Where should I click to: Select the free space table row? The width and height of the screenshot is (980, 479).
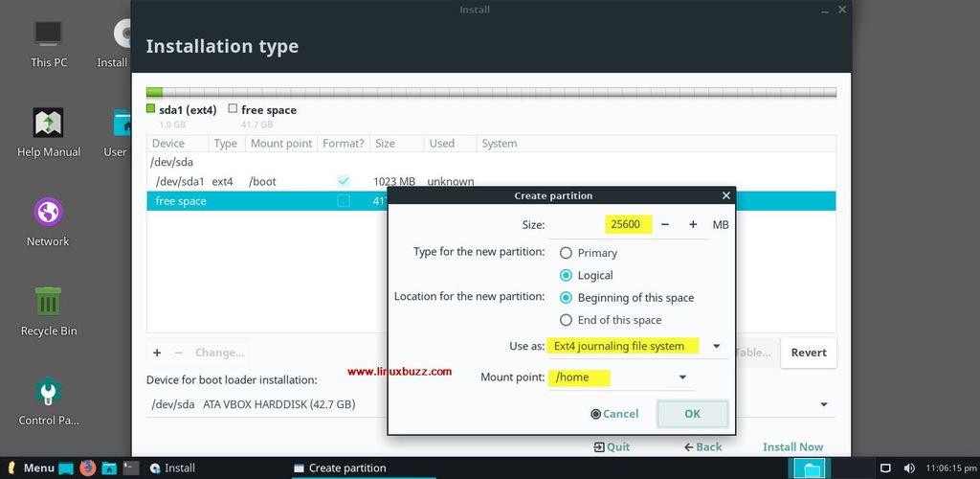point(267,201)
